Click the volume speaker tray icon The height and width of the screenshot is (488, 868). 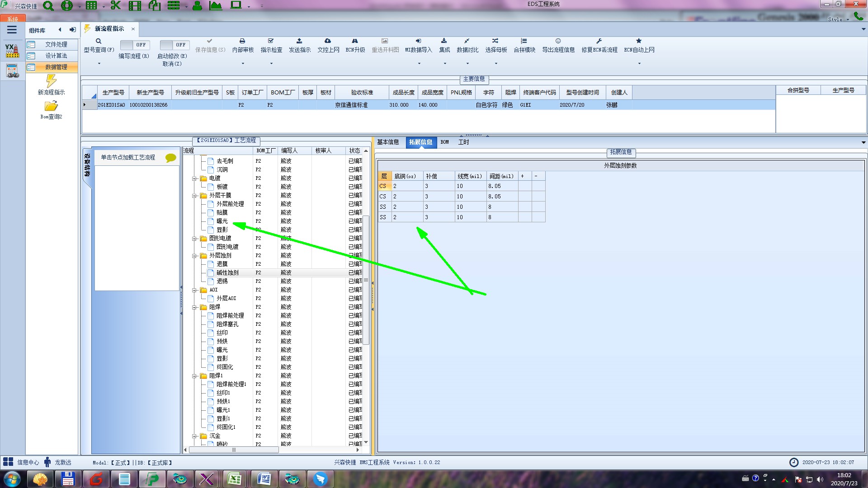tap(820, 479)
